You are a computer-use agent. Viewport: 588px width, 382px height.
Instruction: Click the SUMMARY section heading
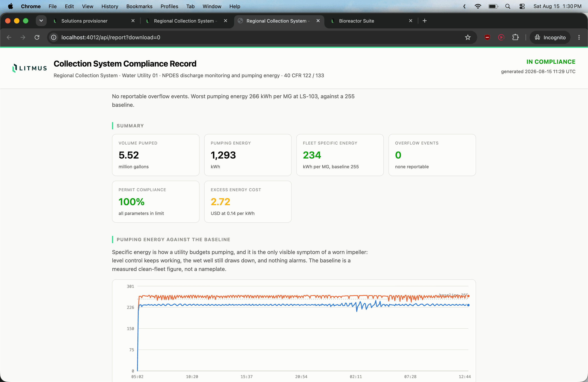[x=130, y=126]
